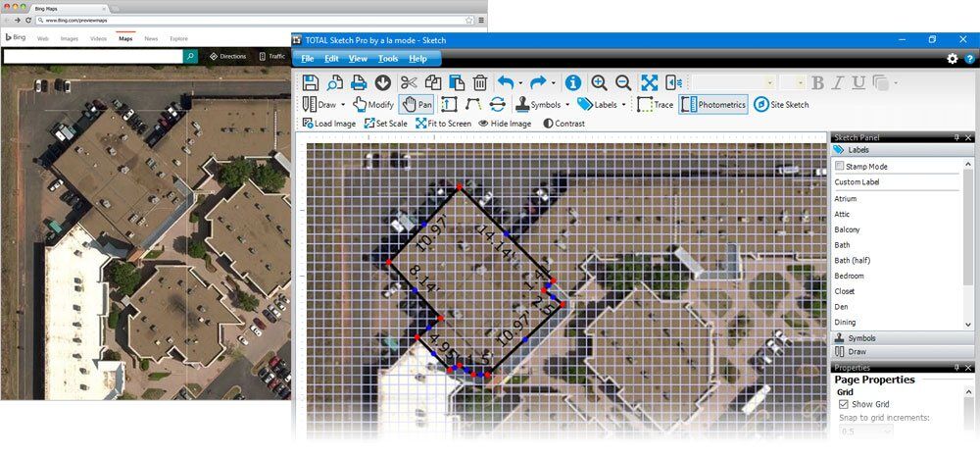Click the Cut scissors icon
Image resolution: width=980 pixels, height=457 pixels.
409,83
